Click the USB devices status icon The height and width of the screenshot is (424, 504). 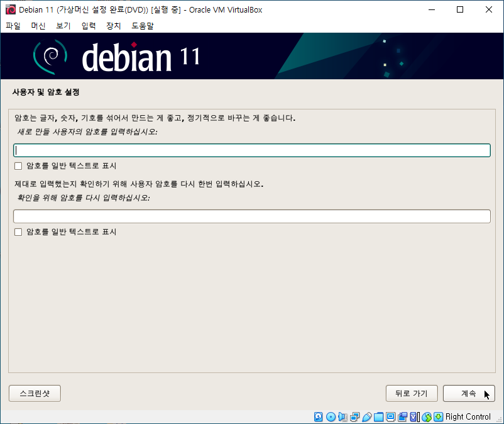click(367, 416)
